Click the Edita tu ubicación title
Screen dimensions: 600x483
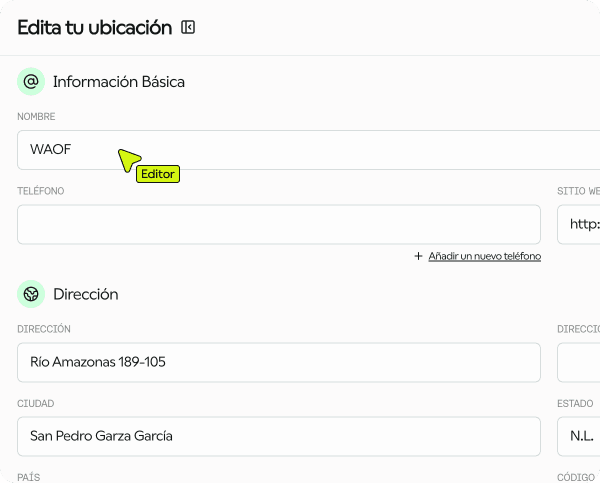point(95,28)
